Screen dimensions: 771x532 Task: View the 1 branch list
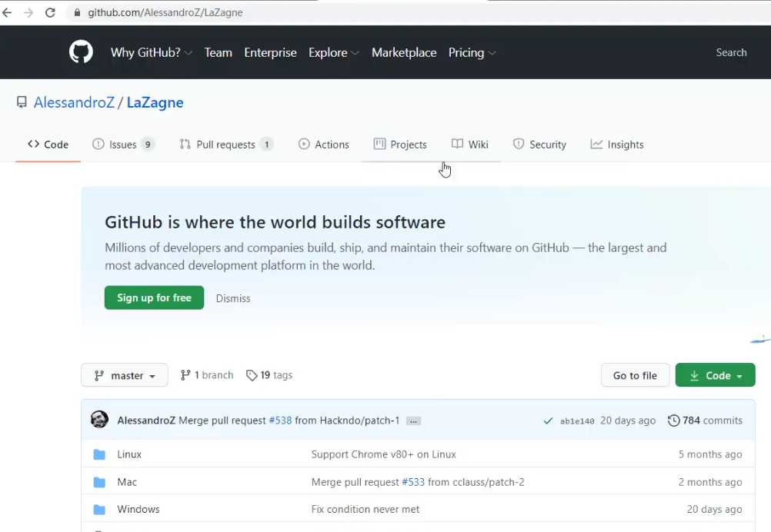(206, 375)
